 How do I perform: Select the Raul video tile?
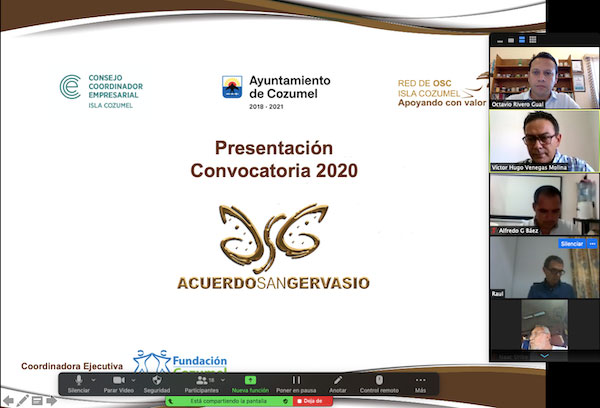coord(544,267)
